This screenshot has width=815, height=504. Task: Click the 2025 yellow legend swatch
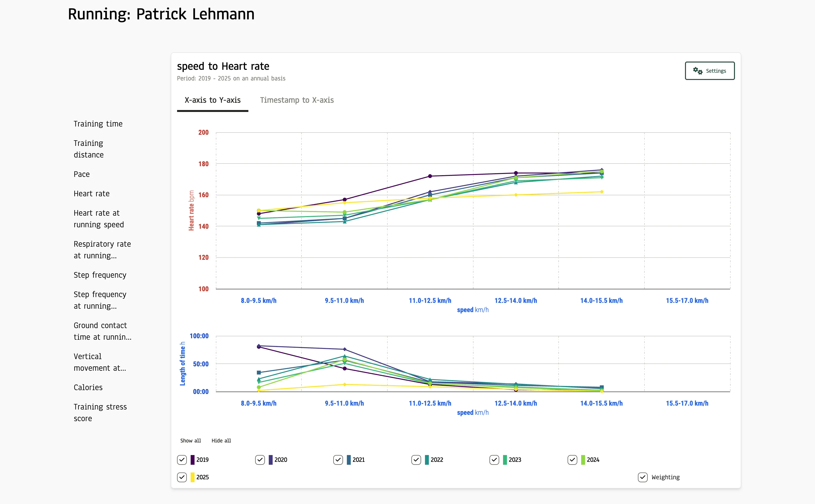193,477
